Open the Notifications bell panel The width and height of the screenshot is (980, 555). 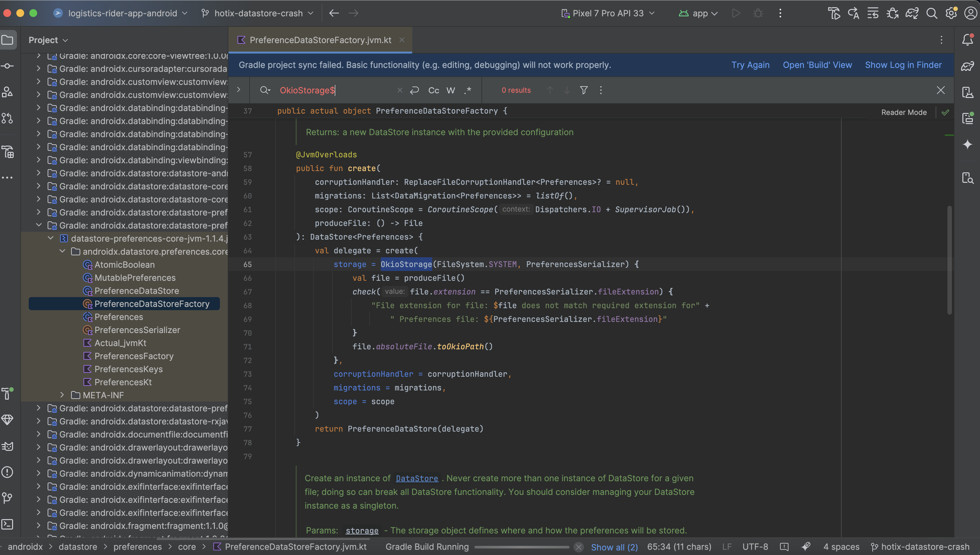pyautogui.click(x=967, y=40)
